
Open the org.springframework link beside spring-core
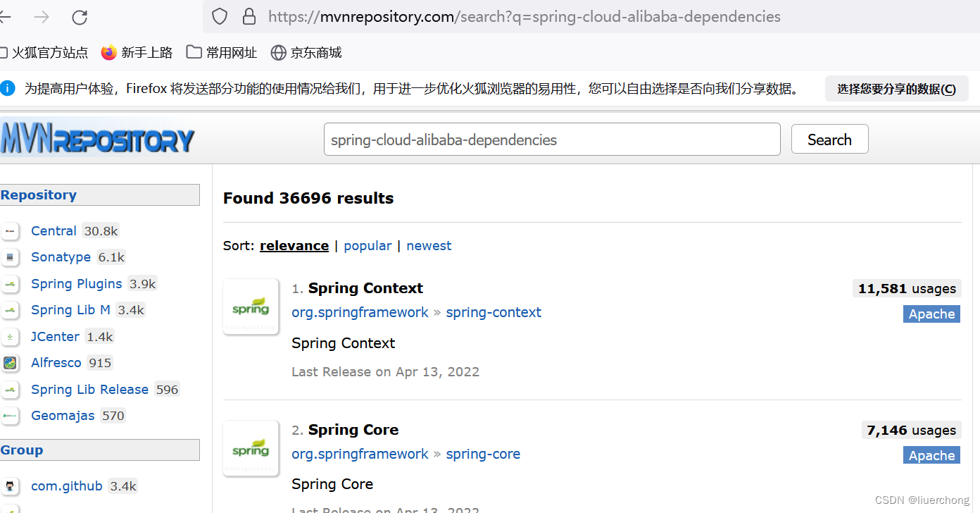coord(360,454)
